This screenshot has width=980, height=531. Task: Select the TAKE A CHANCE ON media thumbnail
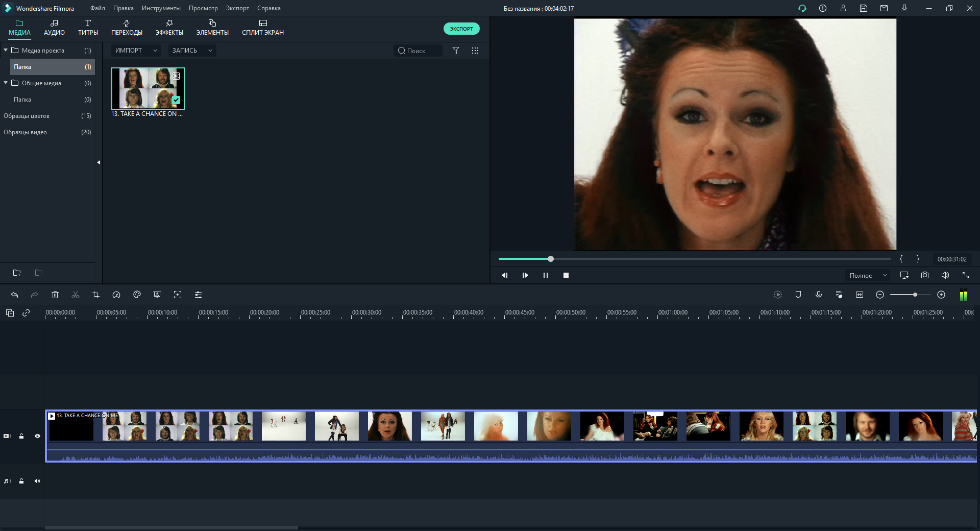point(148,88)
